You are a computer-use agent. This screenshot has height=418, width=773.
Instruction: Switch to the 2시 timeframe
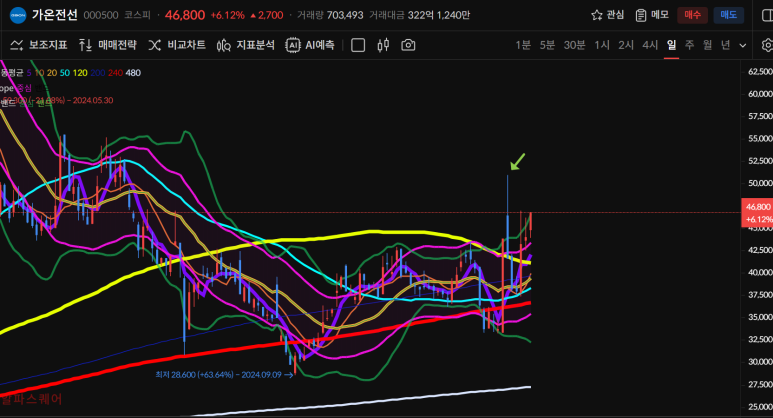626,45
